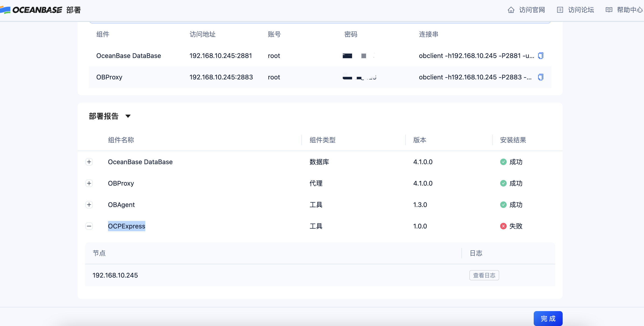Click the 安装结果 column header
The image size is (644, 326).
(x=513, y=140)
